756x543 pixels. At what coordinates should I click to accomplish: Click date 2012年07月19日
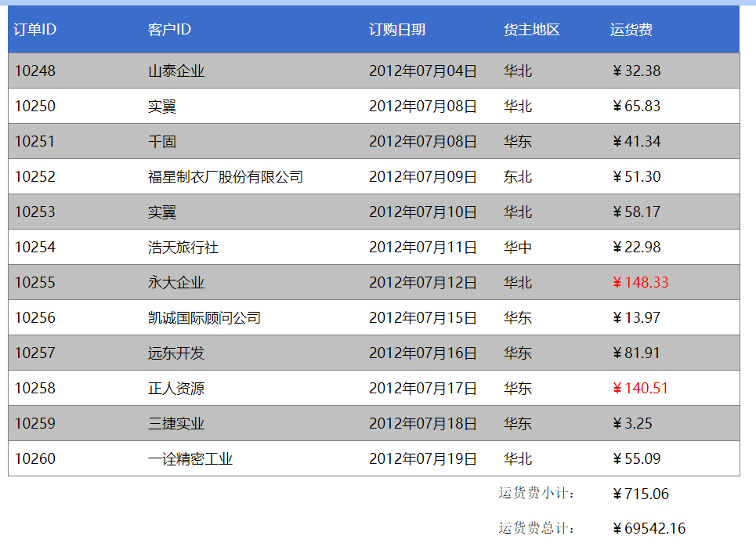point(423,458)
